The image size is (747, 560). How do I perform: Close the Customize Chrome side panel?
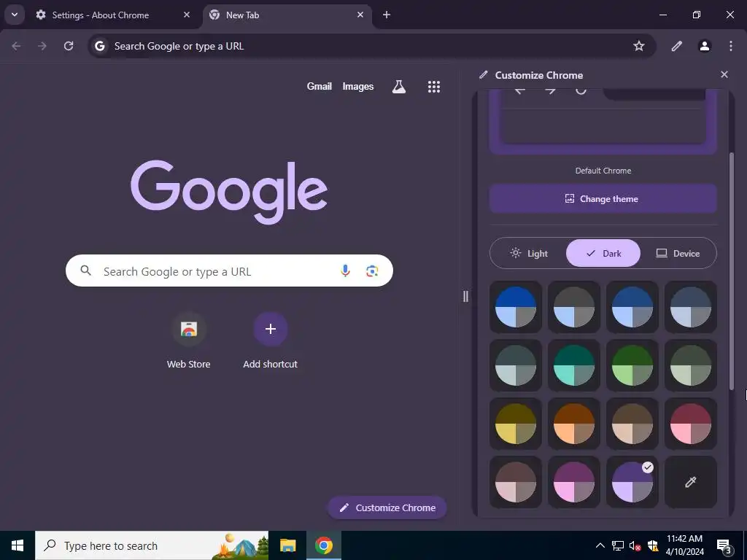tap(724, 75)
